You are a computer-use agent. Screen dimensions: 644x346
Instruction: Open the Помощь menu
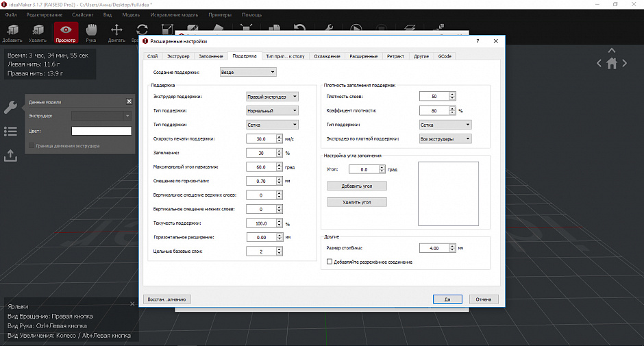[x=251, y=15]
